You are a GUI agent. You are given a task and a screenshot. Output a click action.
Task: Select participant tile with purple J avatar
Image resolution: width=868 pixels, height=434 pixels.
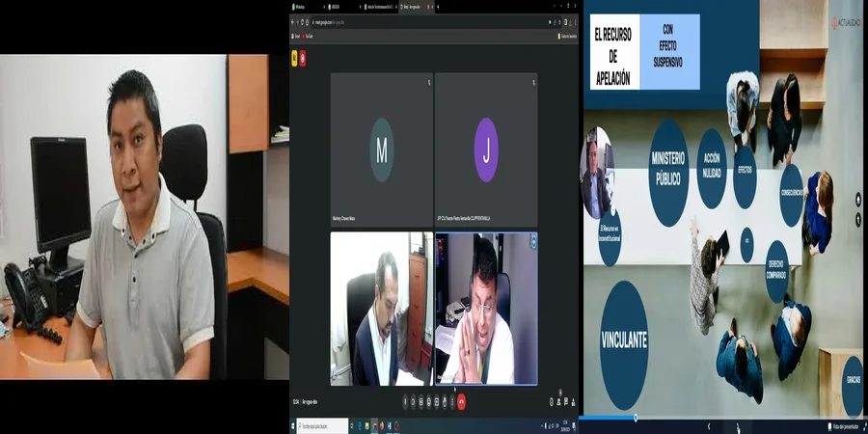[x=486, y=149]
